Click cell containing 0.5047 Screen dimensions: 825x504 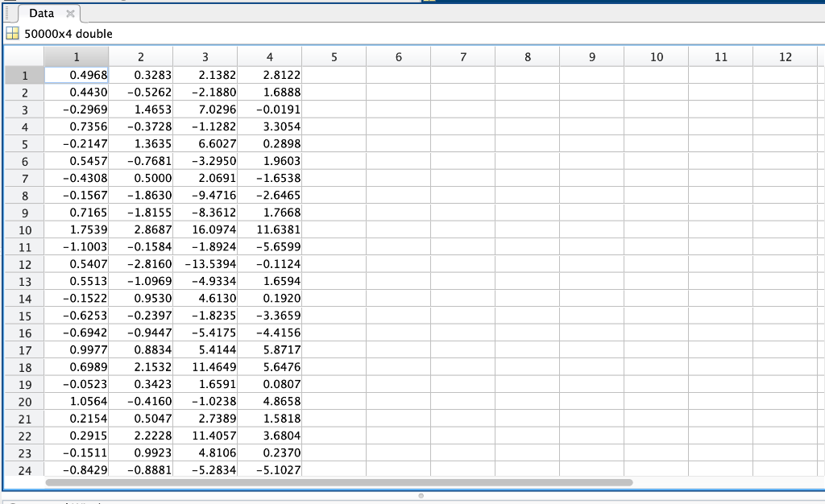click(x=141, y=419)
